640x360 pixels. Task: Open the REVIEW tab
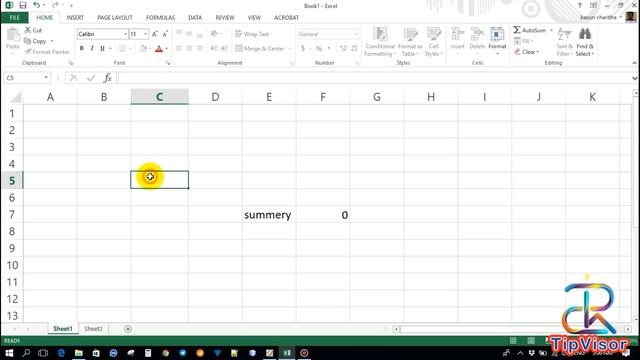(x=225, y=18)
